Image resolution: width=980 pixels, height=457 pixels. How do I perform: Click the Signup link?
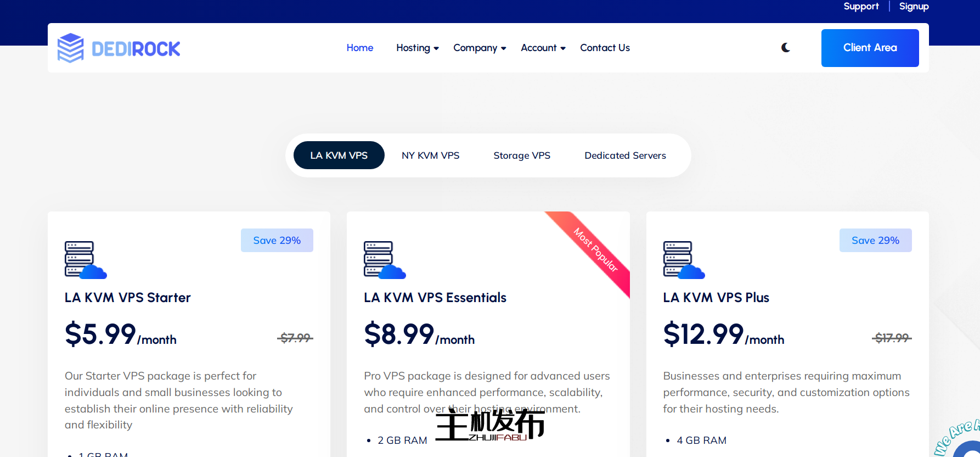point(914,7)
